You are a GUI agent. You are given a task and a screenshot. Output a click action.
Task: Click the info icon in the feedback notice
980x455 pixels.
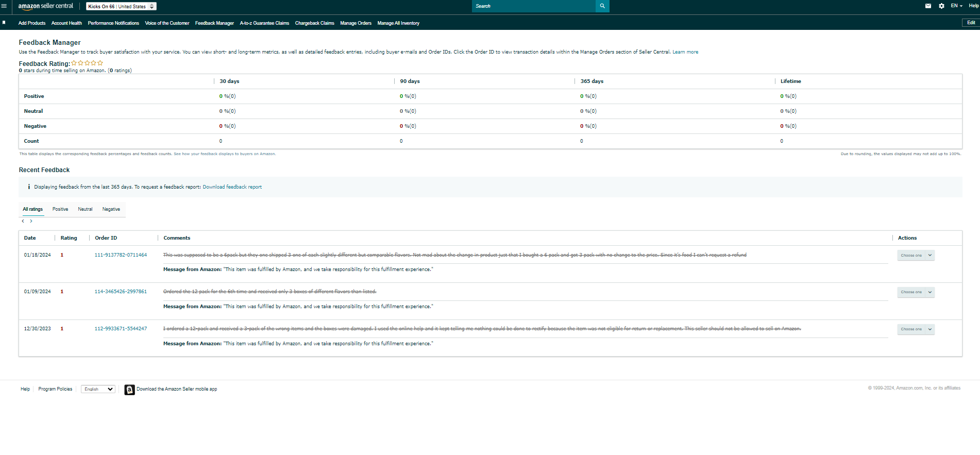pyautogui.click(x=29, y=187)
